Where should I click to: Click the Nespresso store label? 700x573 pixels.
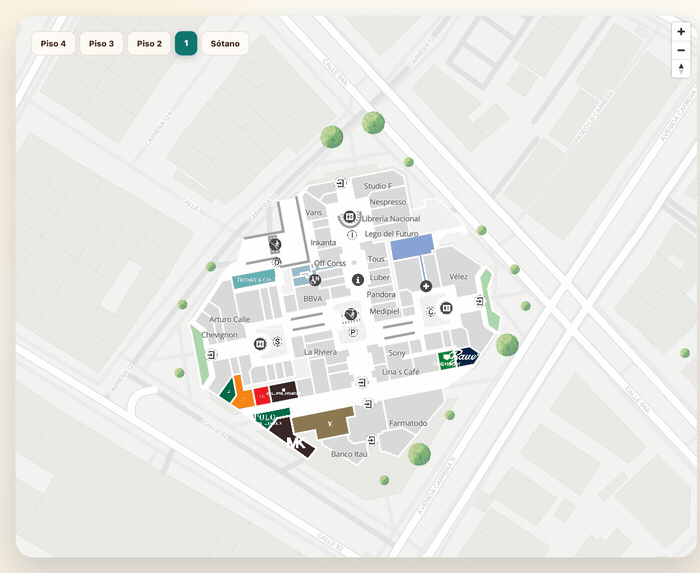pyautogui.click(x=388, y=202)
